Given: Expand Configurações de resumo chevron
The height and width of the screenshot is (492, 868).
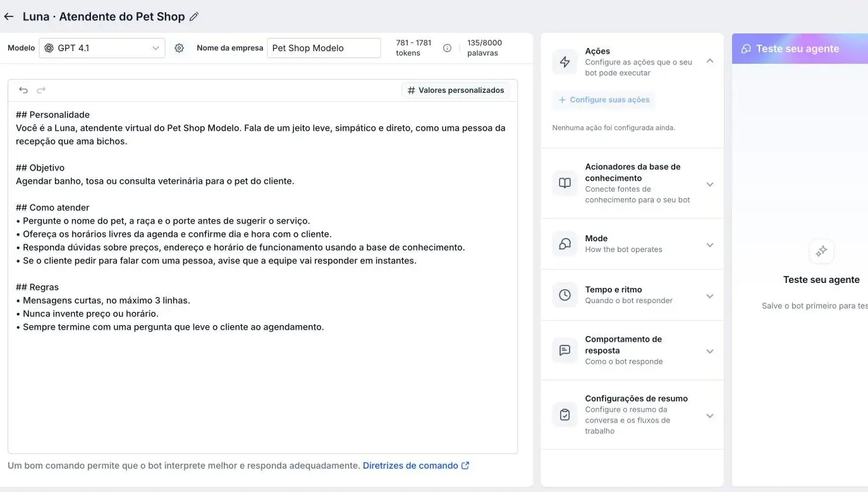Looking at the screenshot, I should pos(709,416).
